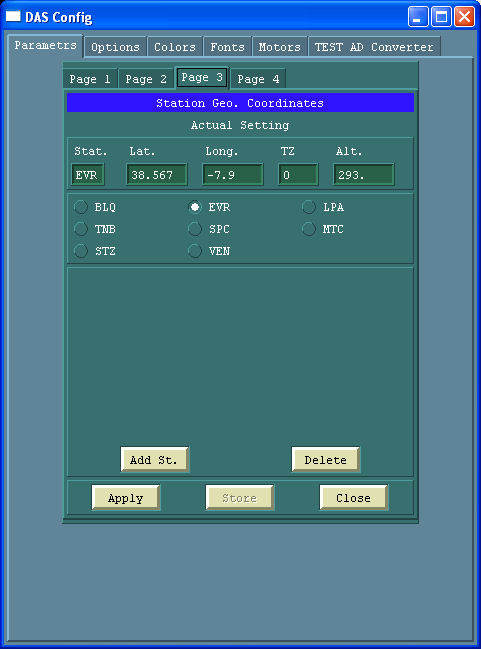Screen dimensions: 481x649
Task: Switch to Page 4 sub-tab
Action: [258, 79]
